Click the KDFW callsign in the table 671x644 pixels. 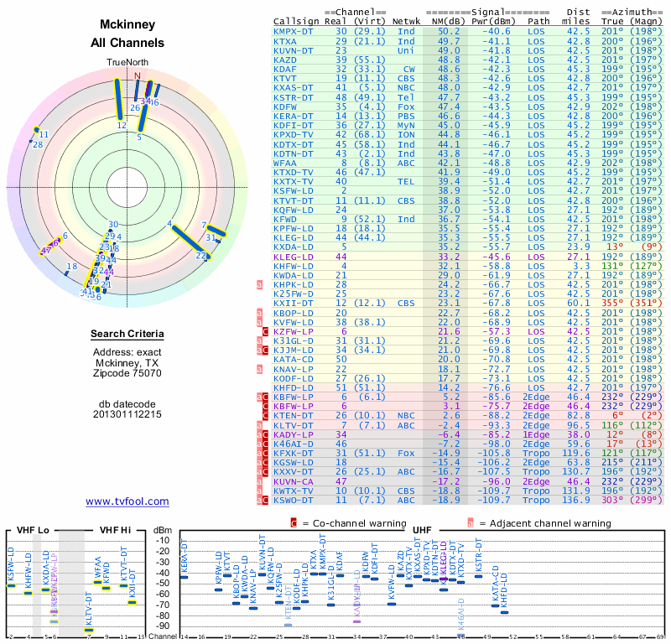tap(285, 107)
